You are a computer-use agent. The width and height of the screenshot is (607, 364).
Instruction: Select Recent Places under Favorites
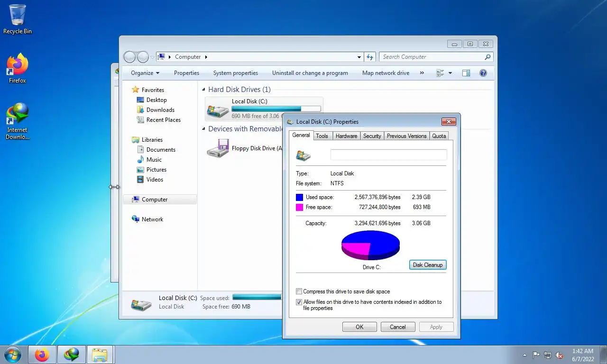pyautogui.click(x=163, y=120)
